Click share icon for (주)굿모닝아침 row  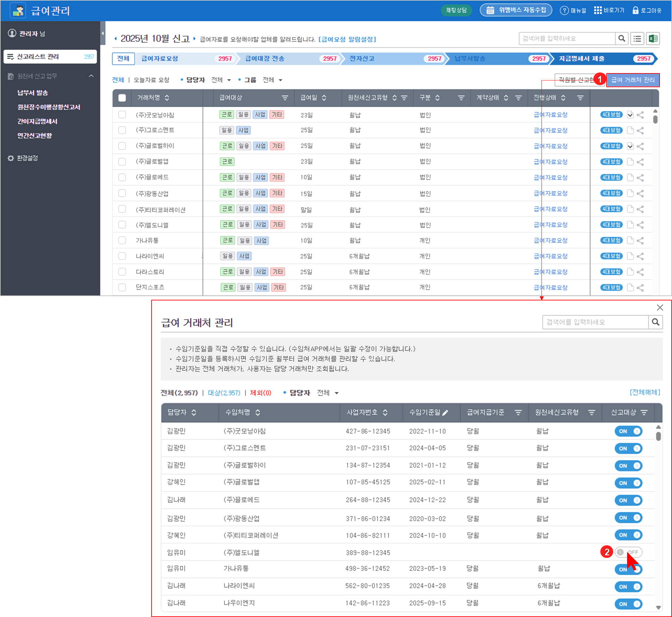(640, 115)
